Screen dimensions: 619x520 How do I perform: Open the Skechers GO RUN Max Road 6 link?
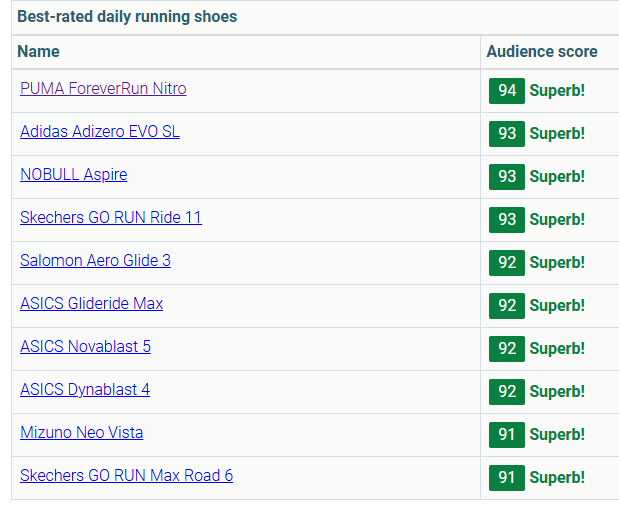(x=126, y=476)
